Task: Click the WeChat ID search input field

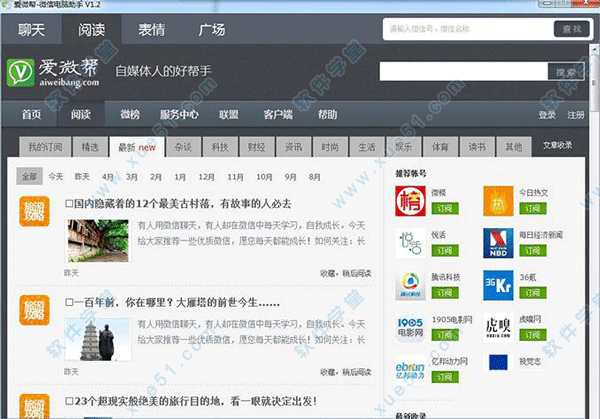Action: pos(469,29)
